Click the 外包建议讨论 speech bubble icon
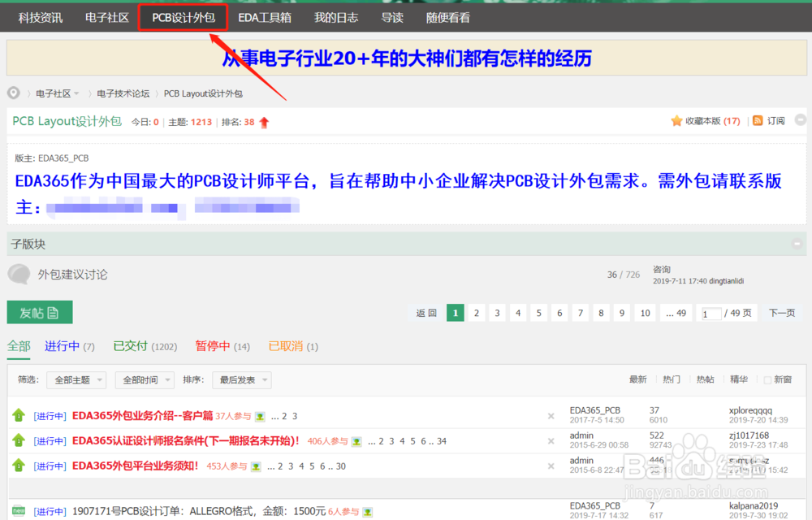Viewport: 812px width, 520px height. [19, 274]
